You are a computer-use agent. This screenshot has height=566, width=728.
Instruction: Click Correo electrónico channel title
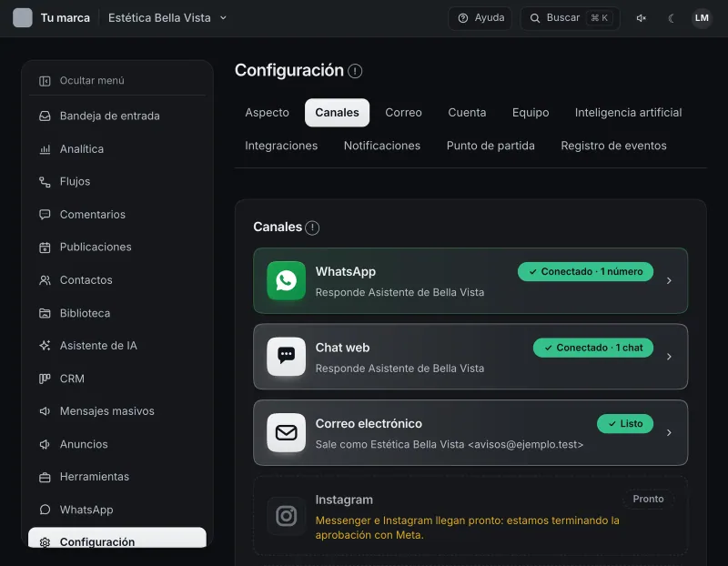pyautogui.click(x=369, y=424)
